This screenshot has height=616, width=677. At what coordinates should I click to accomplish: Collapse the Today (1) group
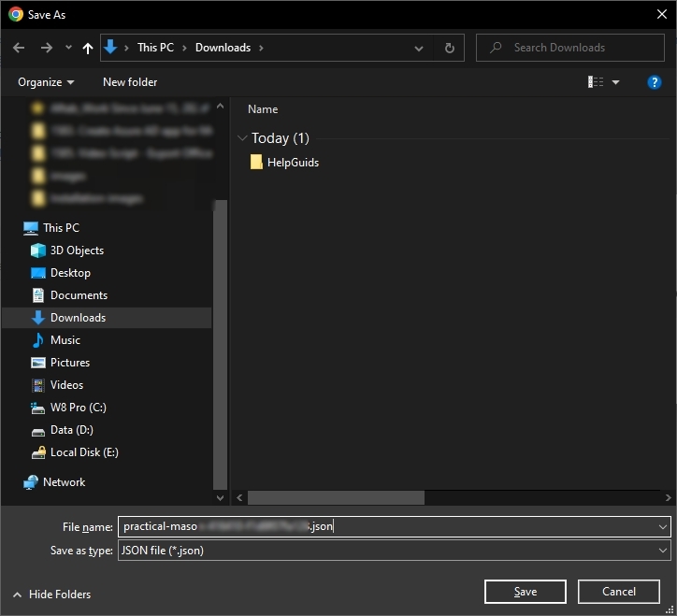242,138
